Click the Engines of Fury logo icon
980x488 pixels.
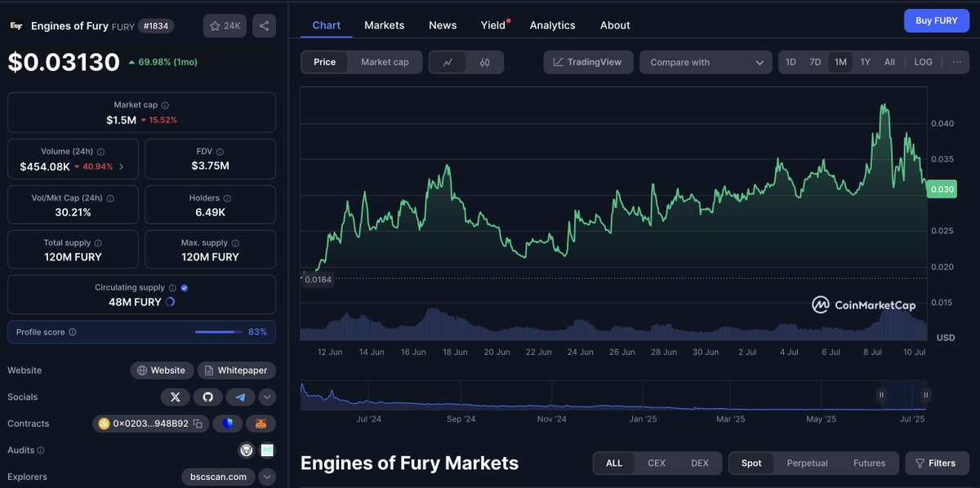point(16,26)
